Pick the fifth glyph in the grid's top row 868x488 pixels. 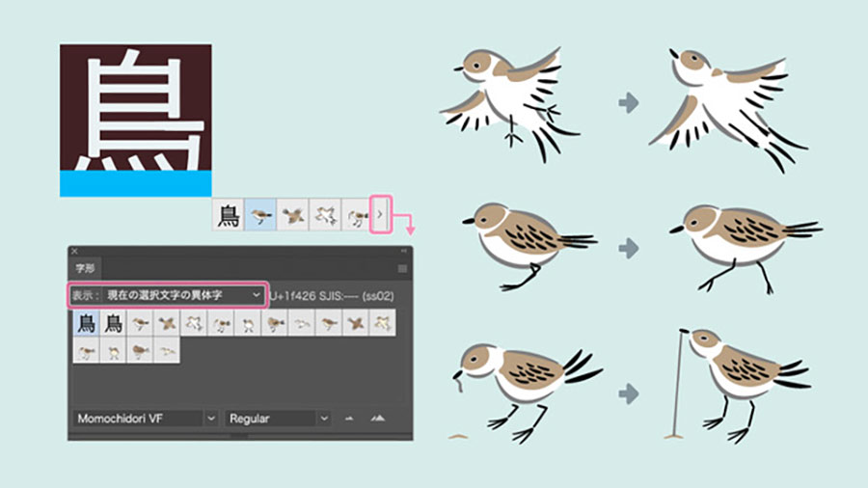pos(194,323)
